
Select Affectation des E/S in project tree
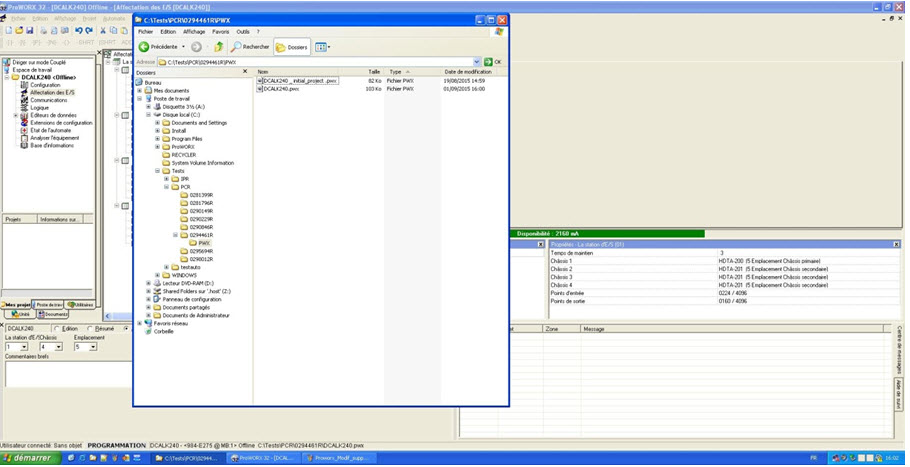pos(52,93)
